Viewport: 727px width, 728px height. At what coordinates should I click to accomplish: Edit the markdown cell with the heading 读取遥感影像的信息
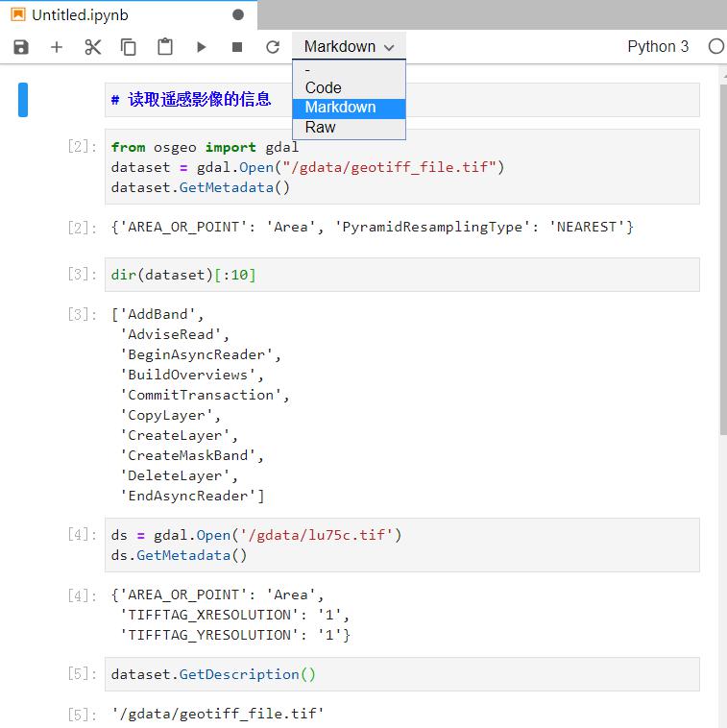(x=402, y=100)
